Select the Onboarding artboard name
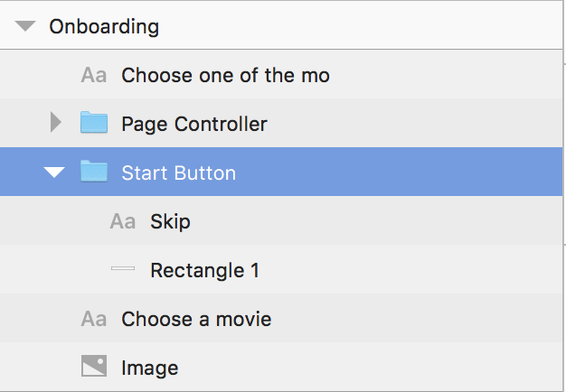Viewport: 566px width, 392px height. click(104, 27)
